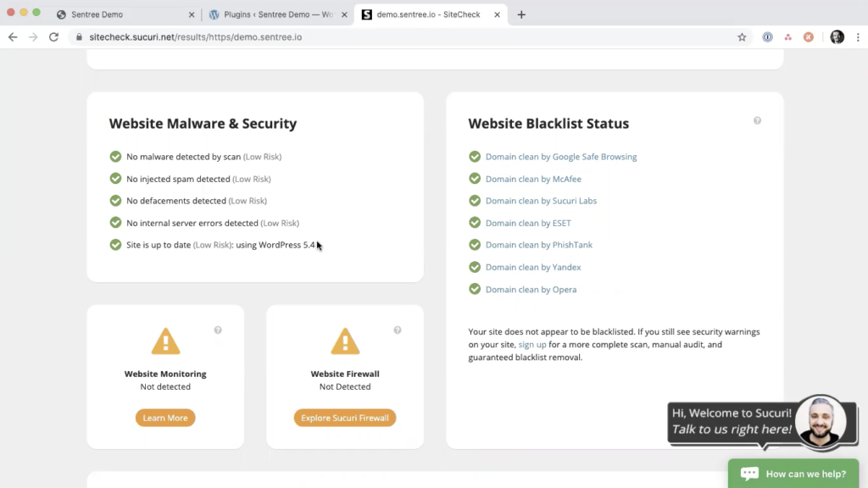
Task: Click inside the browser address bar
Action: pyautogui.click(x=339, y=37)
